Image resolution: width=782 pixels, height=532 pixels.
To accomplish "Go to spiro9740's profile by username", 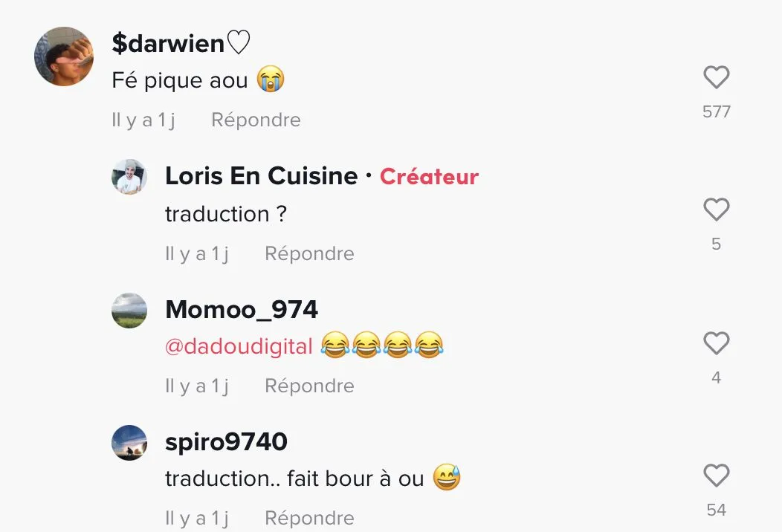I will click(227, 442).
